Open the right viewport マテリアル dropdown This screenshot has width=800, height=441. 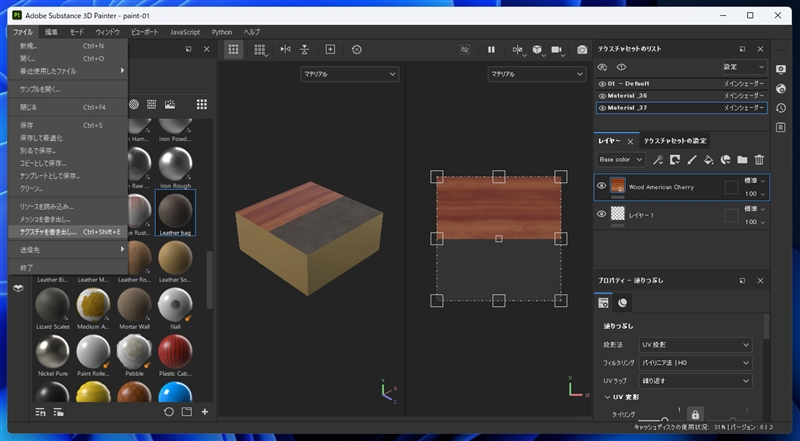pyautogui.click(x=536, y=74)
